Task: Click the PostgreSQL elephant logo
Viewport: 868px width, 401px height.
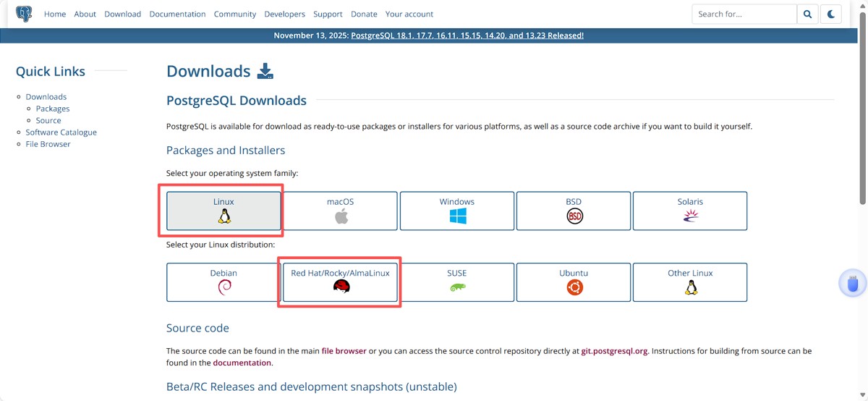Action: pyautogui.click(x=24, y=14)
